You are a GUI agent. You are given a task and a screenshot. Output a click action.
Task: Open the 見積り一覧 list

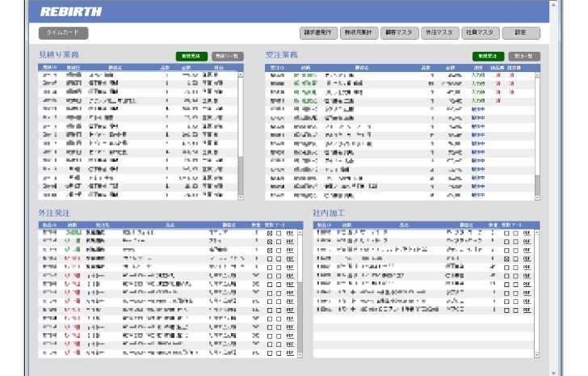pyautogui.click(x=228, y=57)
